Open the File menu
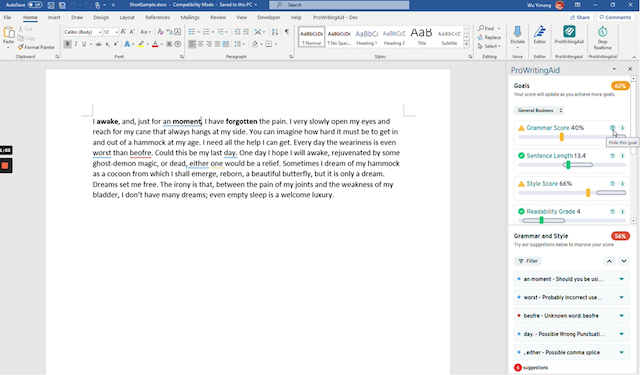The width and height of the screenshot is (640, 375). 7,18
